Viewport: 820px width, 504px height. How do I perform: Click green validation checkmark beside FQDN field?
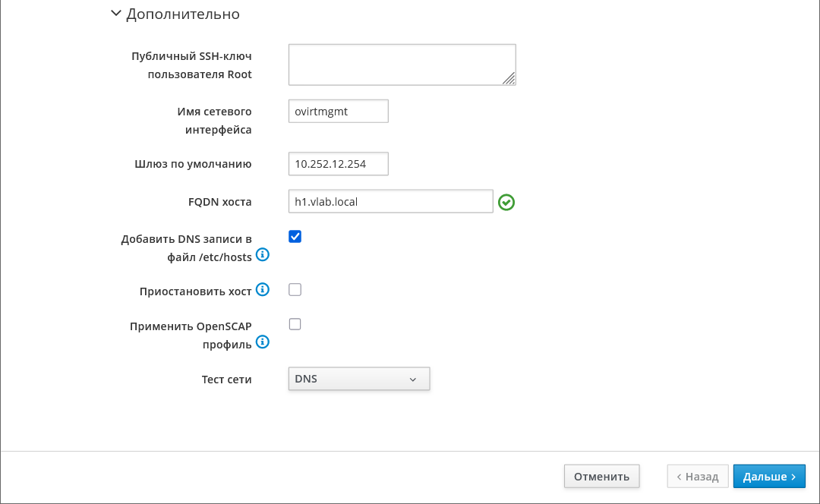click(506, 203)
